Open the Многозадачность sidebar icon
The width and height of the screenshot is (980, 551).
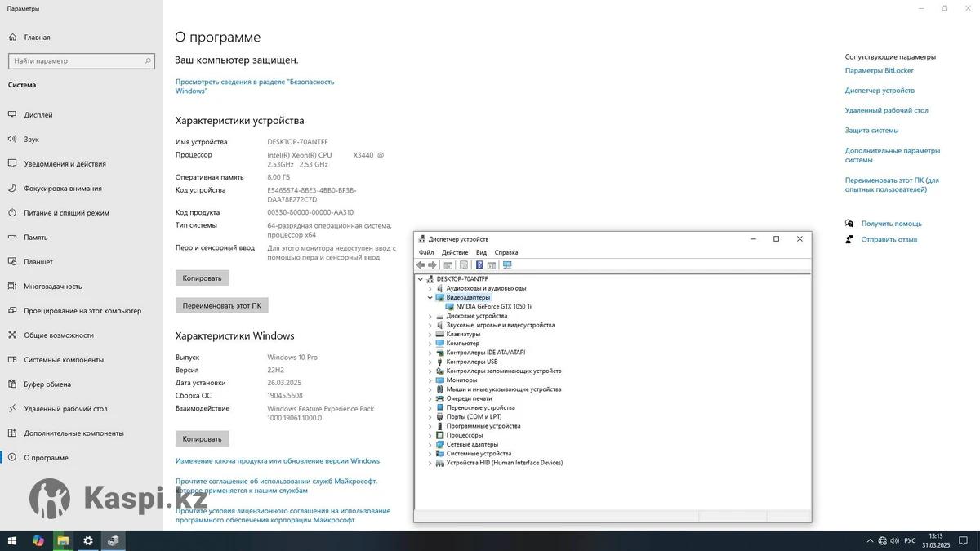tap(12, 287)
